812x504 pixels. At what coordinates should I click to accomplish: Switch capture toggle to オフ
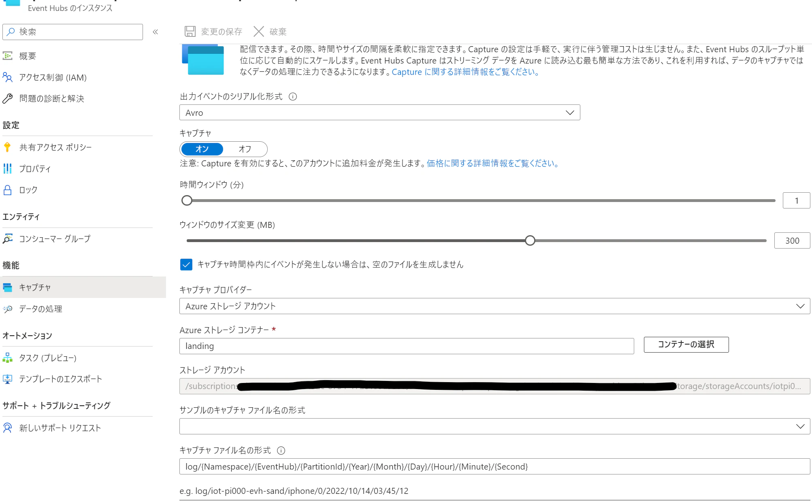click(x=245, y=149)
